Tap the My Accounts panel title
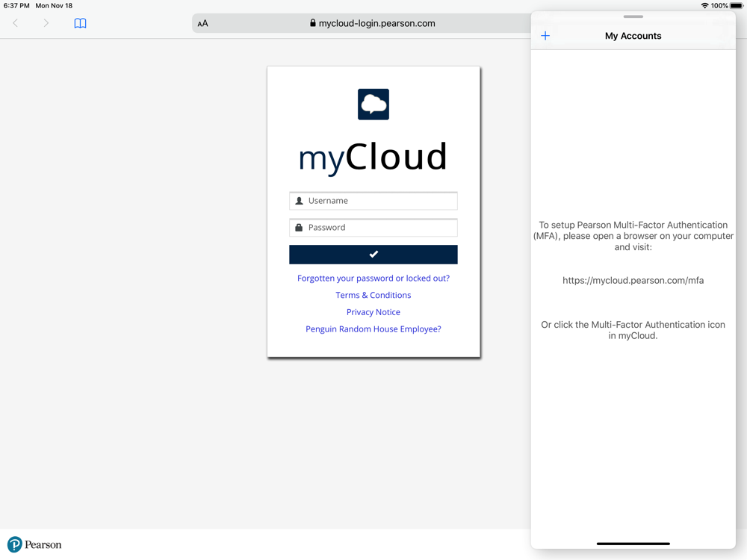The width and height of the screenshot is (747, 560). point(633,36)
